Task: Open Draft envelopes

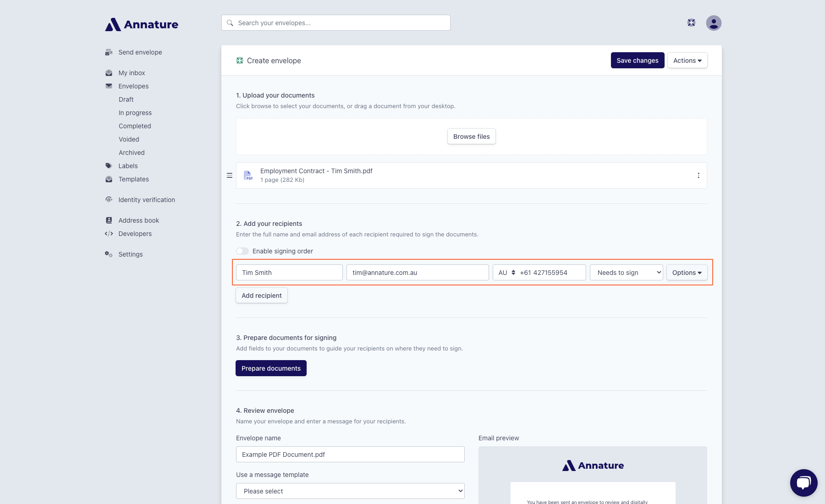Action: (x=126, y=99)
